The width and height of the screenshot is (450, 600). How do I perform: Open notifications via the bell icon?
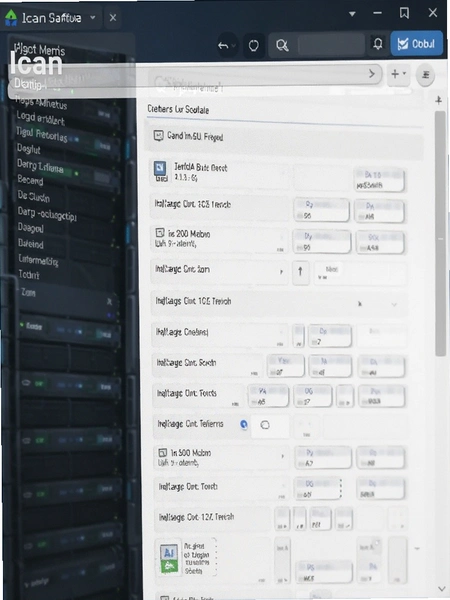point(378,44)
